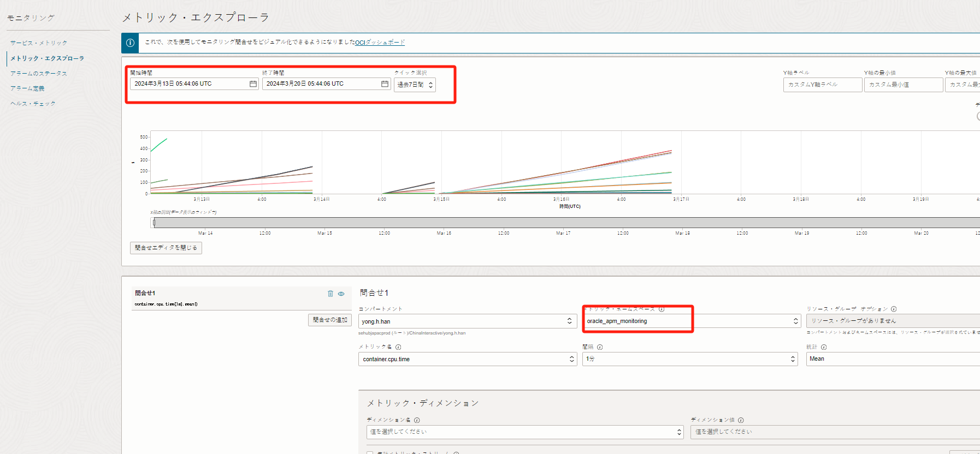Toggle visibility of query 1 with eye icon
The height and width of the screenshot is (454, 980).
click(x=341, y=294)
